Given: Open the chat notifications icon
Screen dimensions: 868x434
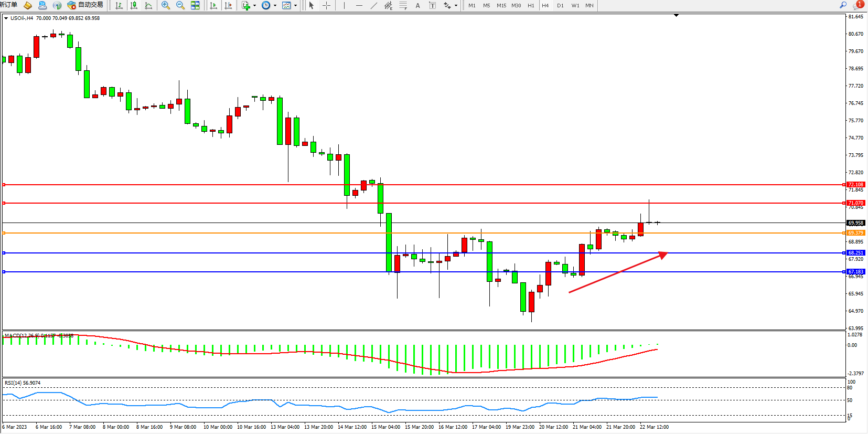Looking at the screenshot, I should [858, 5].
